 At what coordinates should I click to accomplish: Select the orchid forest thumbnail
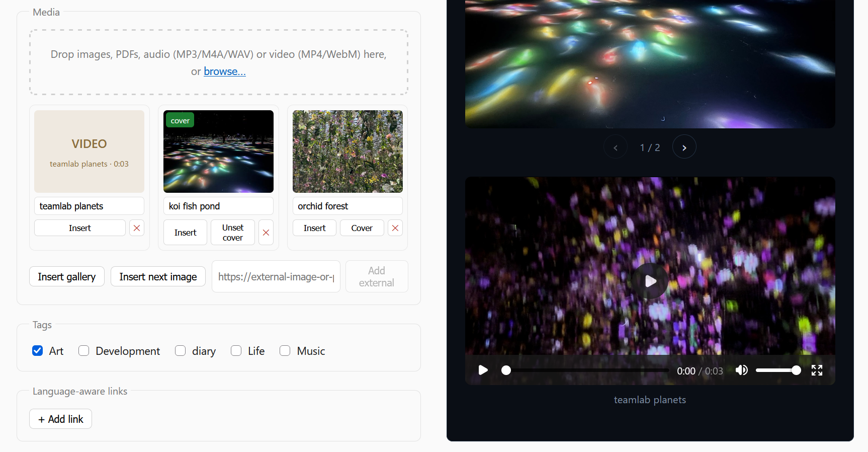[348, 152]
